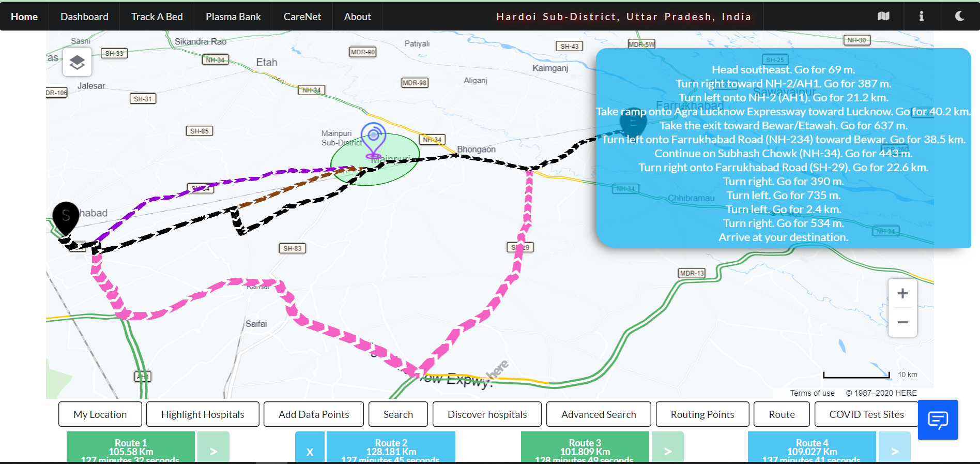The image size is (980, 464).
Task: Click the Hardoi Sub-District location title
Action: (624, 17)
